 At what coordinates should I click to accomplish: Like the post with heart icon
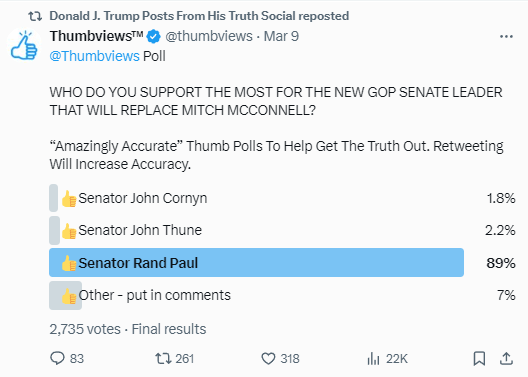tap(268, 358)
